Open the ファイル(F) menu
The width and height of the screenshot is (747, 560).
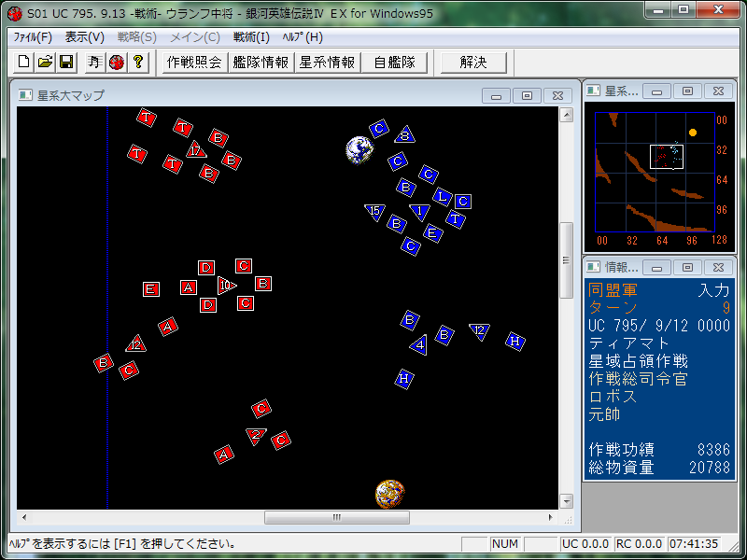tap(33, 37)
